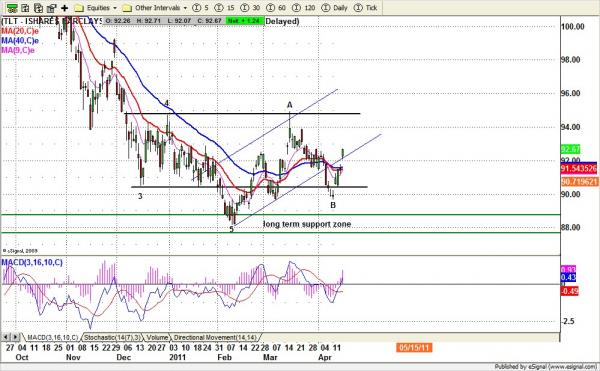600x371 pixels.
Task: Click the fourth toolbar properties icon
Action: pyautogui.click(x=51, y=8)
